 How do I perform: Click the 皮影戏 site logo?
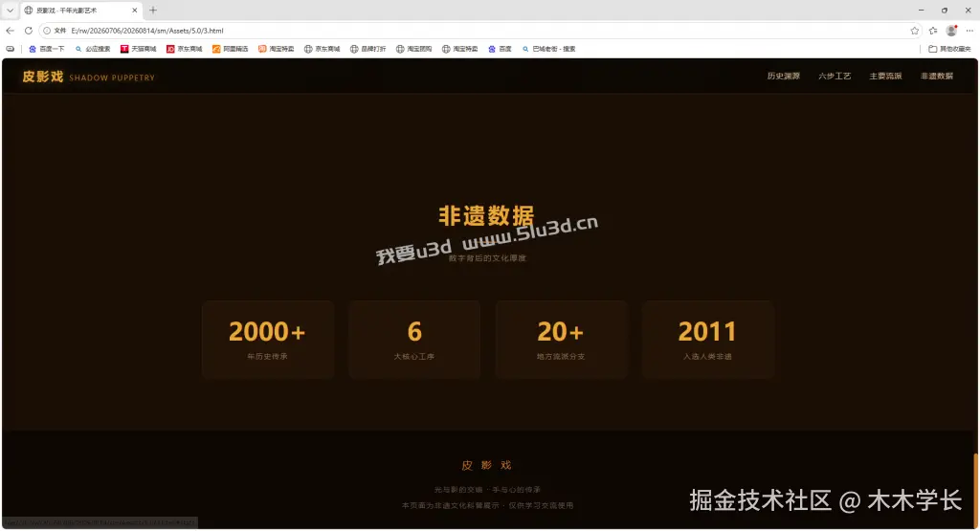(43, 77)
